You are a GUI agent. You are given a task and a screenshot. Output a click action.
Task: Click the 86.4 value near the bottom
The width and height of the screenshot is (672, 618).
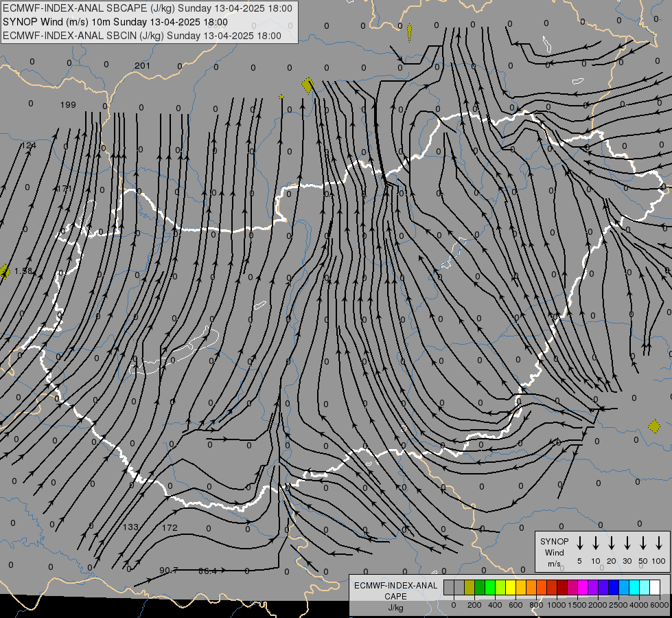tap(207, 571)
